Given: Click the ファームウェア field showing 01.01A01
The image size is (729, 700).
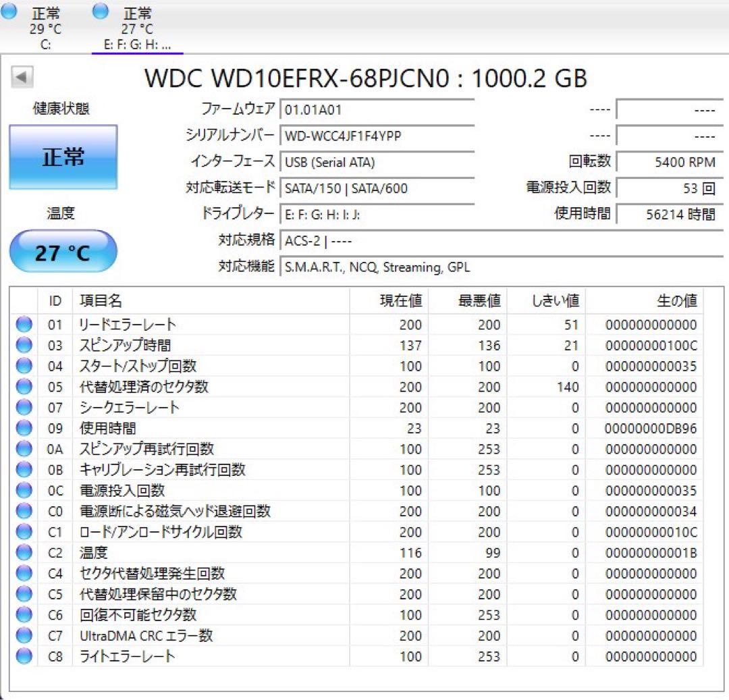Looking at the screenshot, I should click(x=375, y=109).
